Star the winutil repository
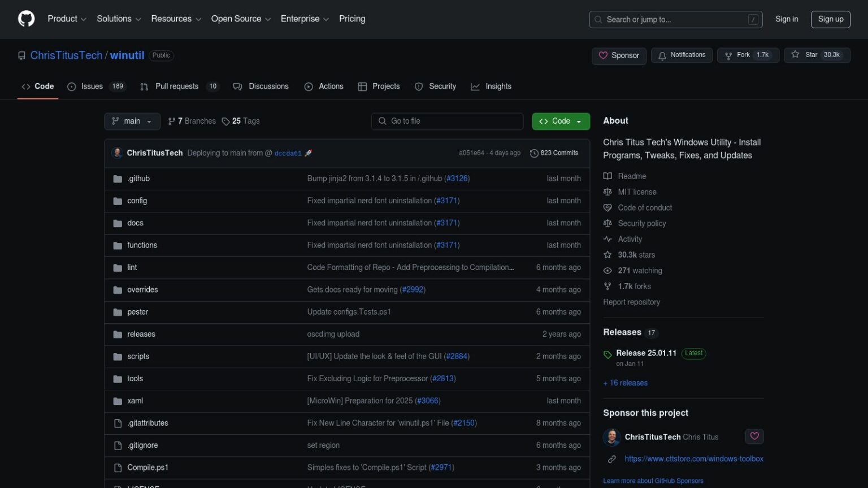 point(817,55)
